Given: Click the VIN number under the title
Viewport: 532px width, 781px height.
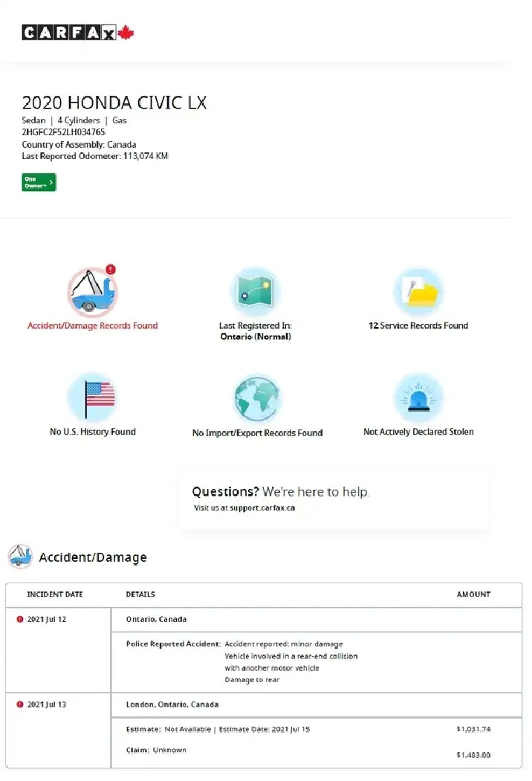Looking at the screenshot, I should [64, 132].
